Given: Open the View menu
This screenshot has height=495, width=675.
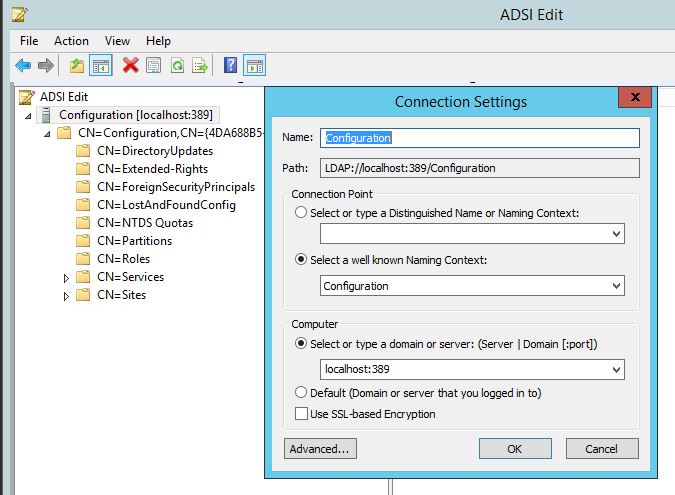Looking at the screenshot, I should click(117, 41).
